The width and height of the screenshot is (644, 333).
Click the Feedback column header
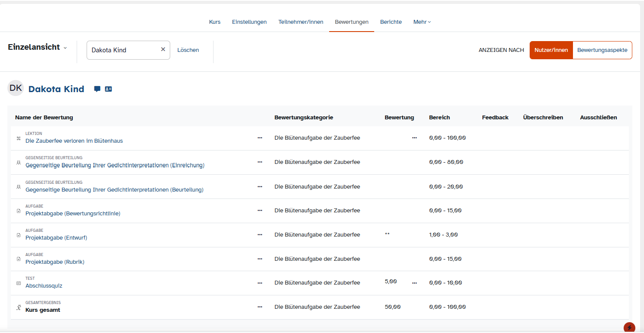tap(495, 117)
